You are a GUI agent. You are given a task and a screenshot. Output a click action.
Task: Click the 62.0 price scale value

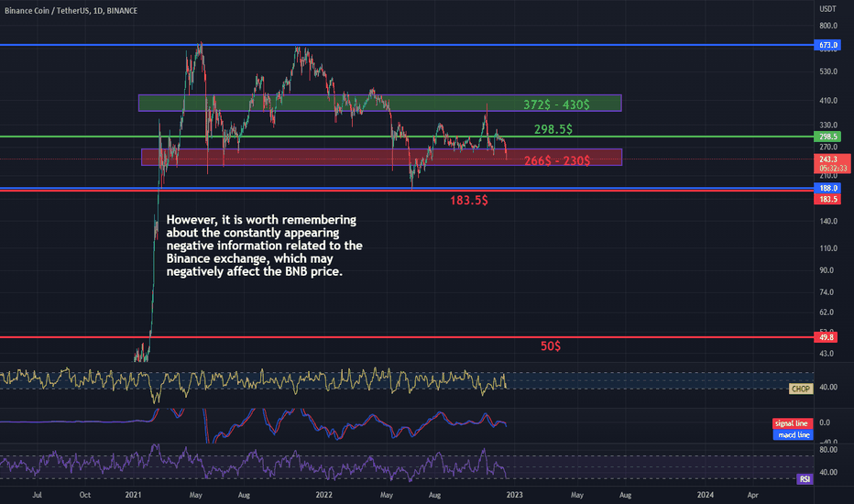coord(827,312)
